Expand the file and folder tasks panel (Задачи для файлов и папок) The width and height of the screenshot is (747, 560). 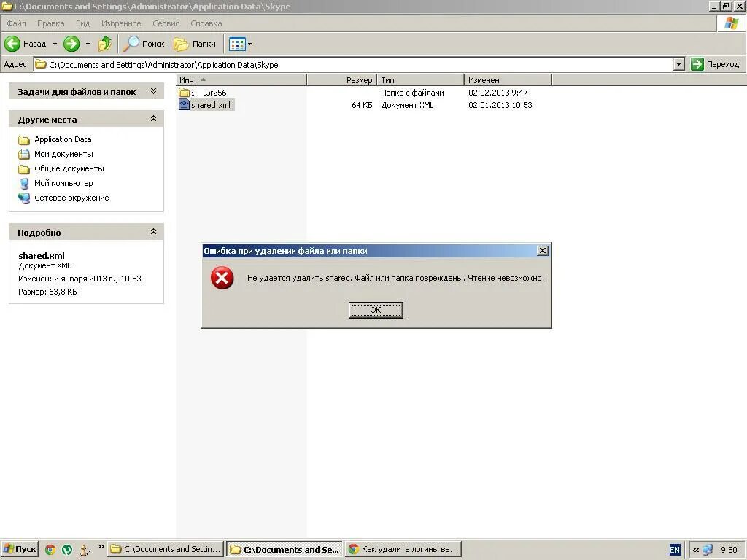point(153,91)
